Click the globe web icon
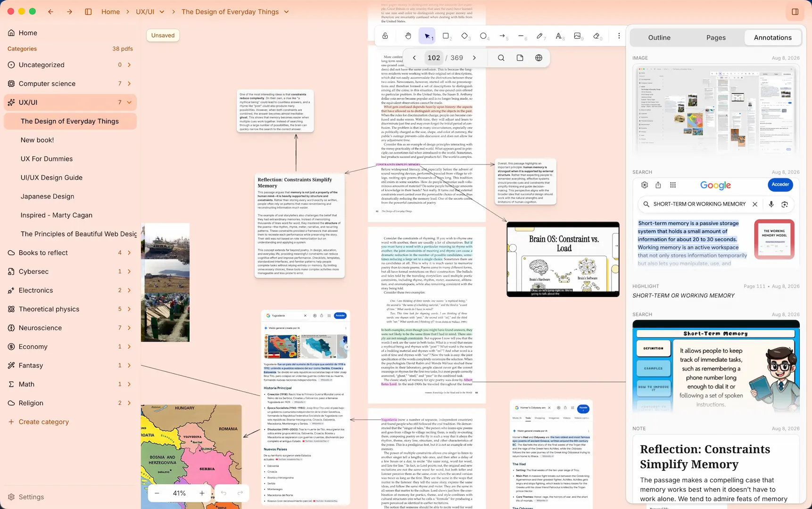Image resolution: width=812 pixels, height=509 pixels. coord(539,57)
